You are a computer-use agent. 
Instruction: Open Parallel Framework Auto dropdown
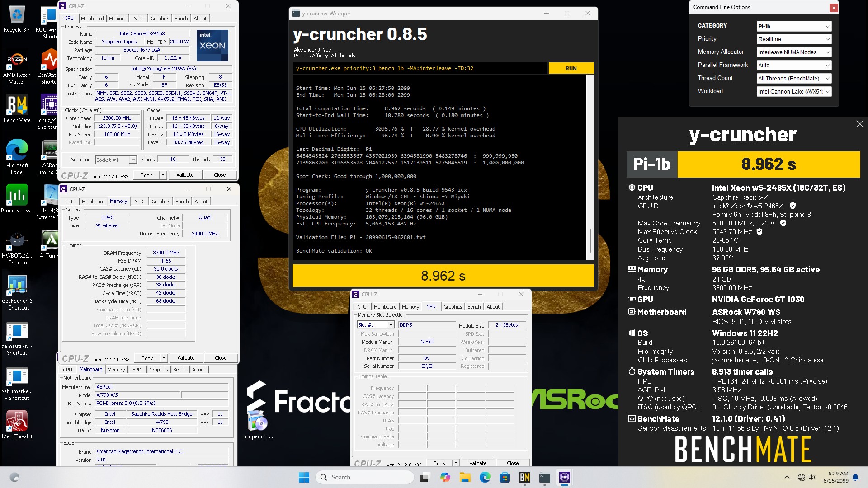[x=794, y=65]
